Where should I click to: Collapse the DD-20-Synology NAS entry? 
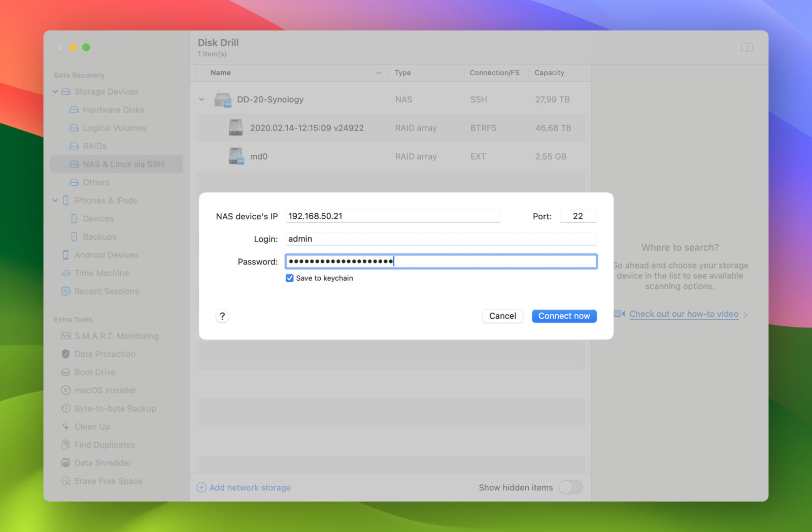pyautogui.click(x=201, y=99)
